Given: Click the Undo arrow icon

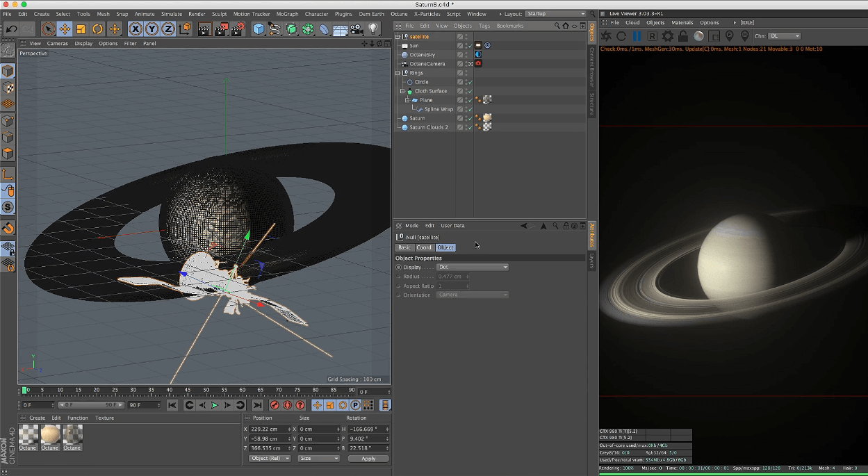Looking at the screenshot, I should point(12,29).
